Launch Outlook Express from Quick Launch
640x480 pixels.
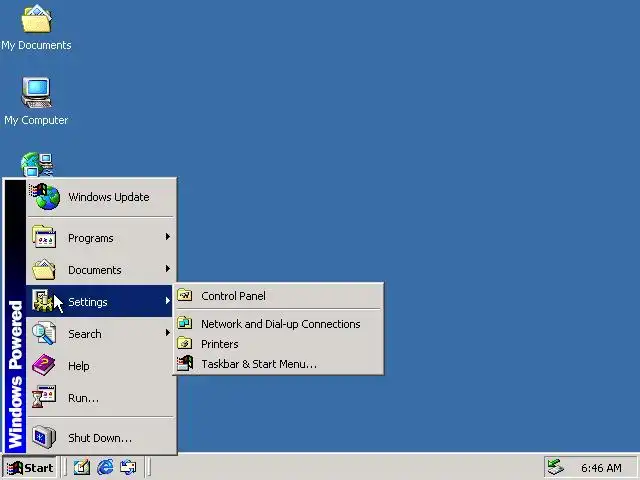tap(129, 467)
